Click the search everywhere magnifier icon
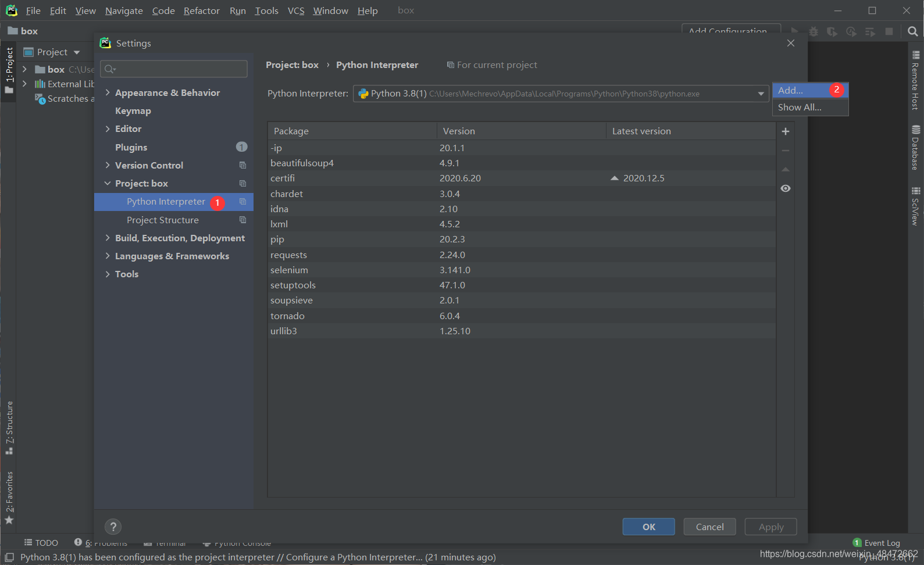The width and height of the screenshot is (924, 565). (x=912, y=31)
